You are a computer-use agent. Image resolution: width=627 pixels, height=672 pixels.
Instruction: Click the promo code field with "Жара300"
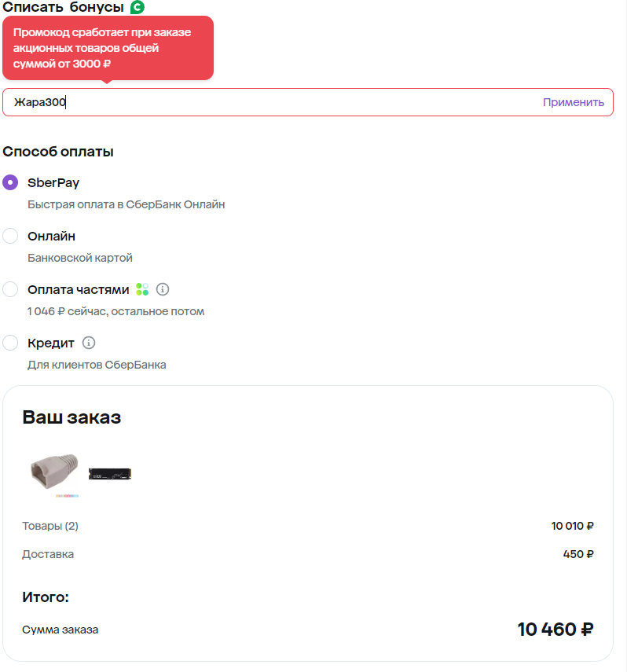(267, 102)
